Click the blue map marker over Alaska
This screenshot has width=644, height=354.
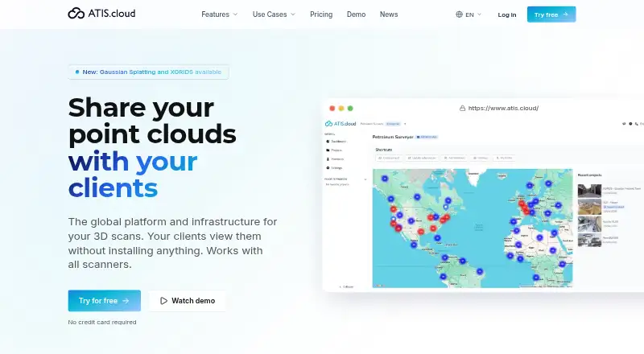click(385, 179)
